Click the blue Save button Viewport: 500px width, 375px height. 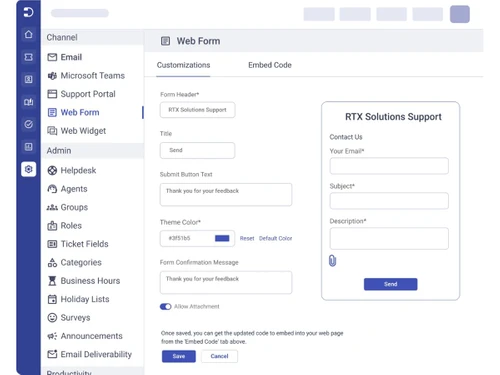click(179, 356)
